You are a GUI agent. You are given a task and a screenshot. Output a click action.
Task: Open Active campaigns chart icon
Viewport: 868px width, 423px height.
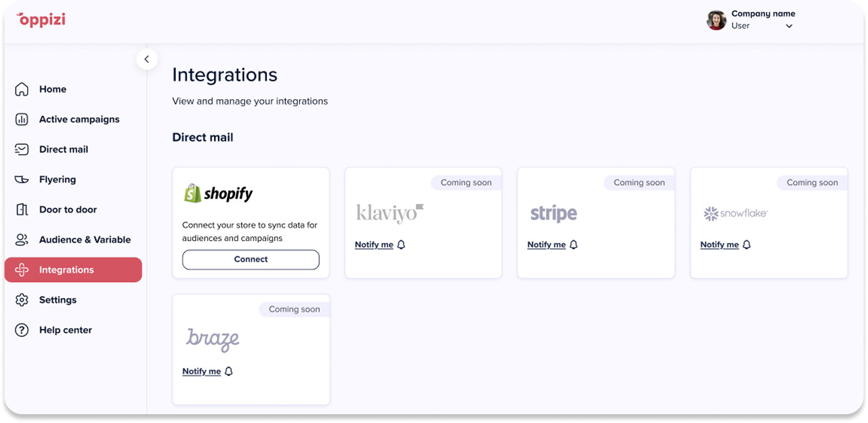pyautogui.click(x=21, y=120)
